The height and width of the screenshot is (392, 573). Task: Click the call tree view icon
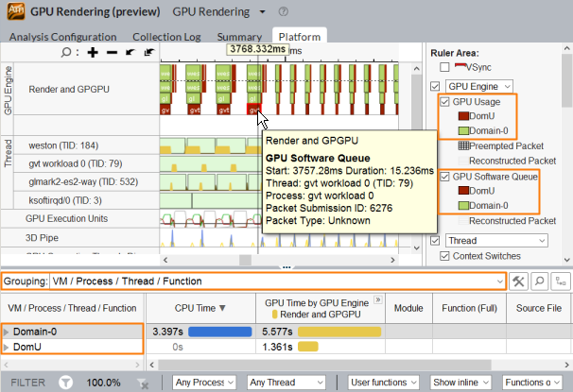pyautogui.click(x=561, y=281)
